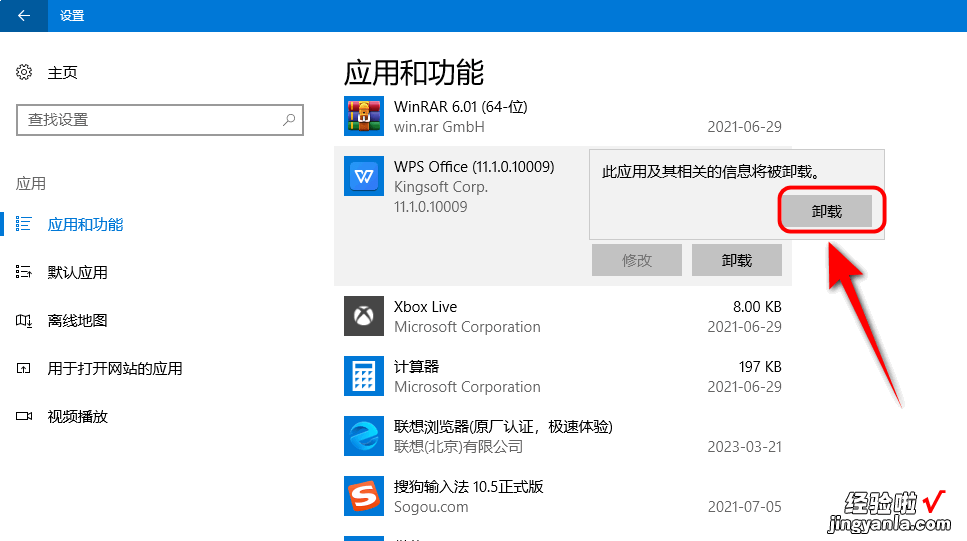Click the 197 KB size value

point(760,367)
